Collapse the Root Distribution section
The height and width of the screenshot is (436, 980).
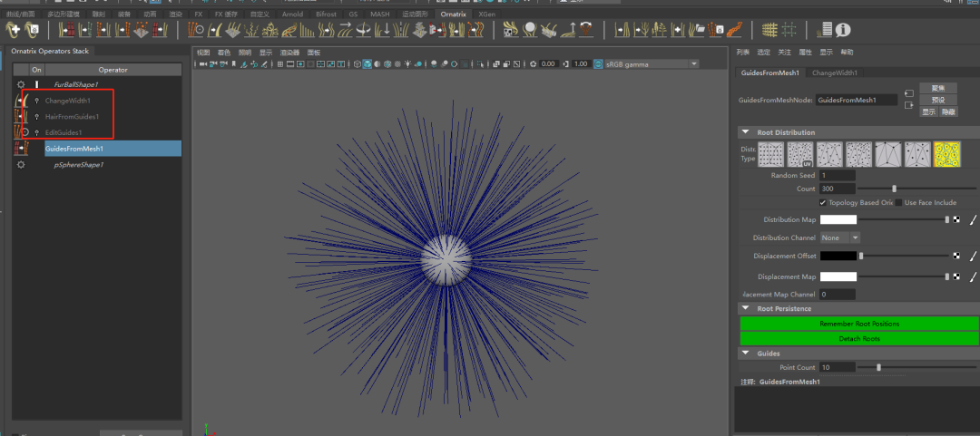coord(745,132)
